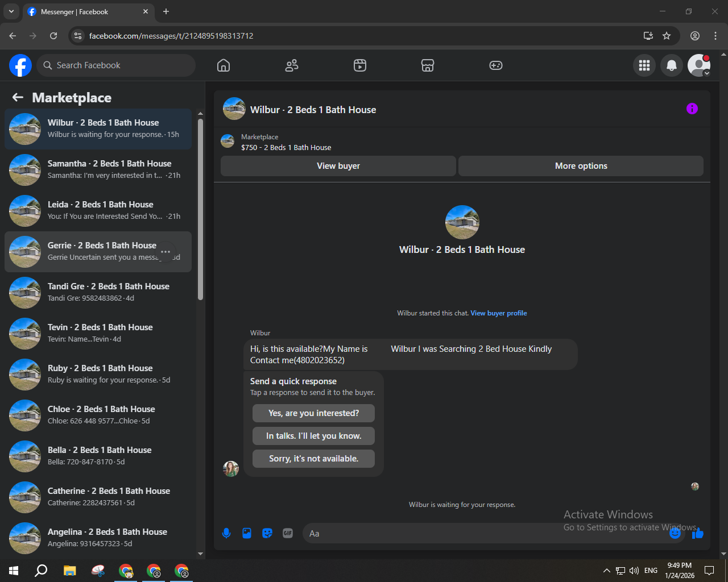
Task: Click the site information icon in address bar
Action: tap(78, 36)
